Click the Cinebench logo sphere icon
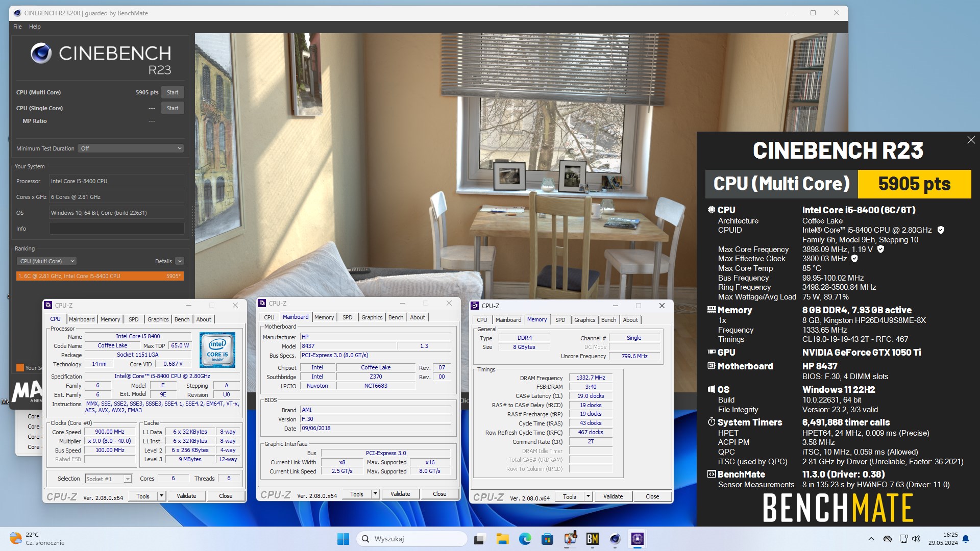 coord(41,53)
